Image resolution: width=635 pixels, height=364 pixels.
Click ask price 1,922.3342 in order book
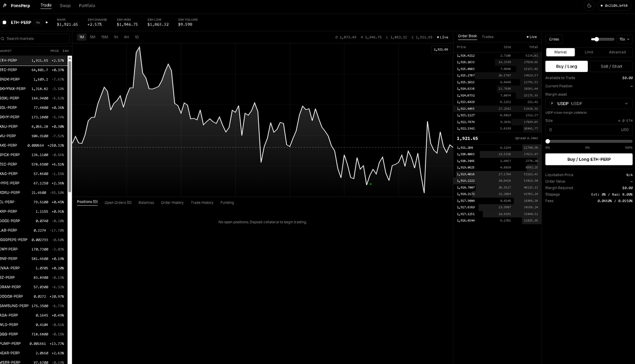466,128
